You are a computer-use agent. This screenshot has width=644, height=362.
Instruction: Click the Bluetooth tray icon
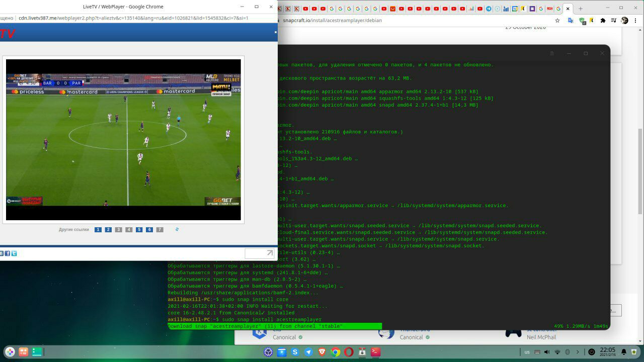pyautogui.click(x=568, y=352)
